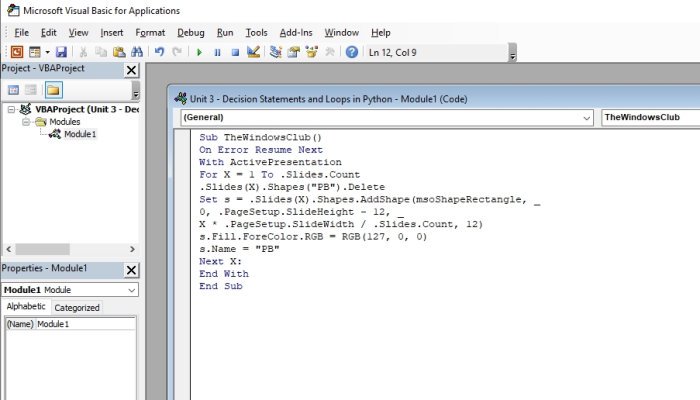700x400 pixels.
Task: Click the Copy icon in toolbar
Action: pyautogui.click(x=101, y=52)
